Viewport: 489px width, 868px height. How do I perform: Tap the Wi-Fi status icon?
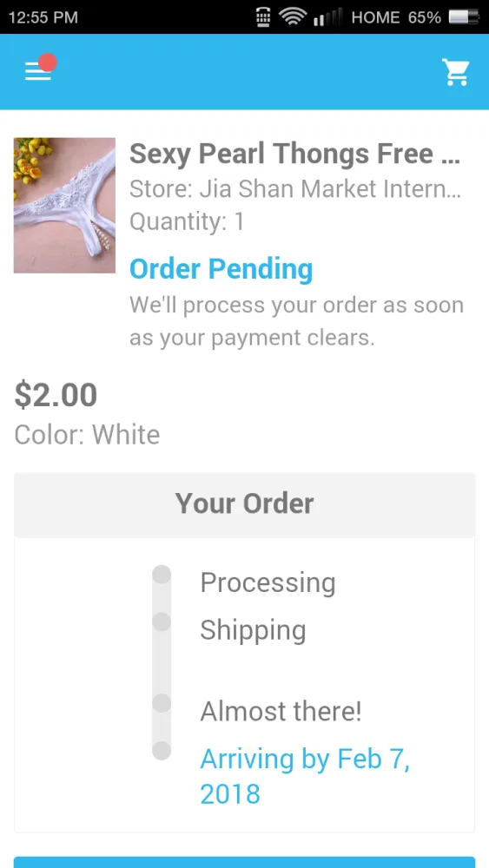[x=293, y=16]
